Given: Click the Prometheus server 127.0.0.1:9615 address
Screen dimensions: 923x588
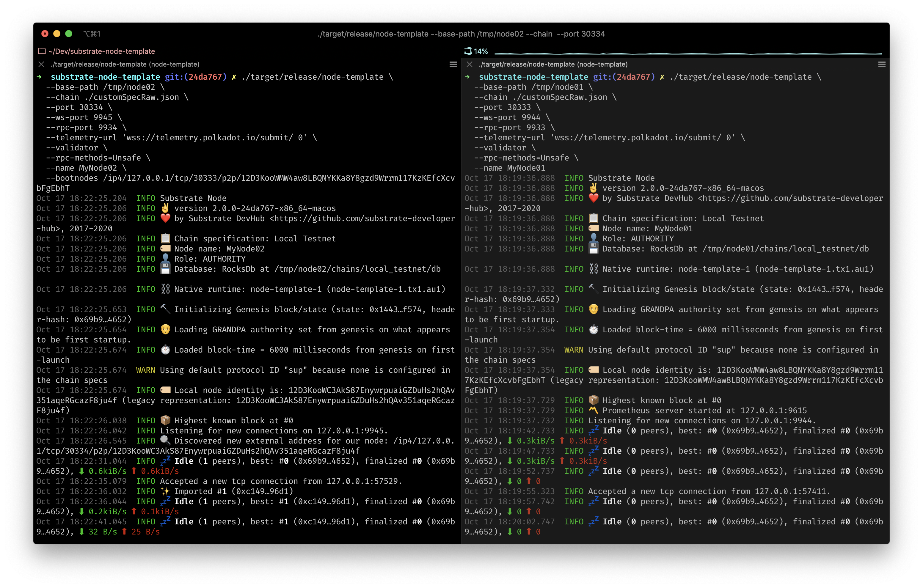Looking at the screenshot, I should click(773, 411).
